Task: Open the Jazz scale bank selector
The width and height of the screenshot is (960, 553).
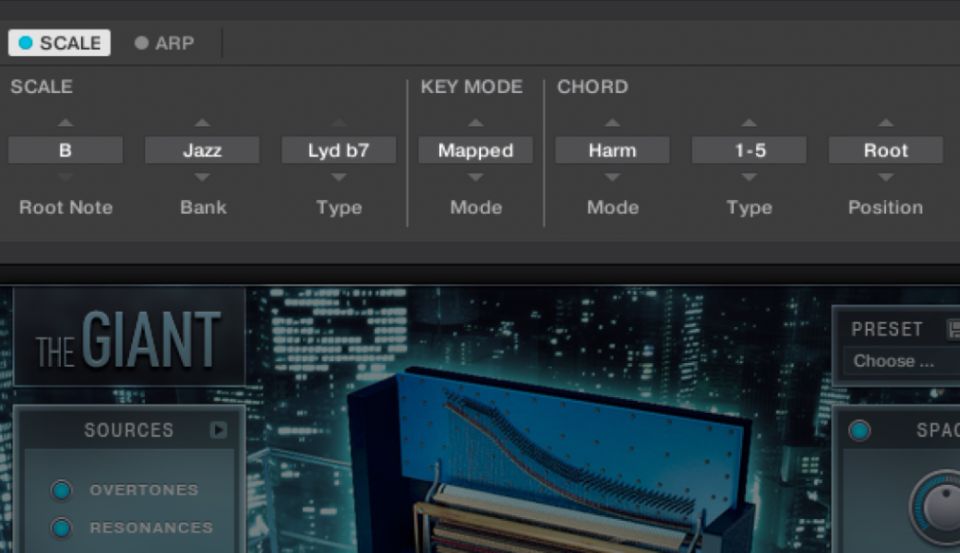Action: point(202,150)
